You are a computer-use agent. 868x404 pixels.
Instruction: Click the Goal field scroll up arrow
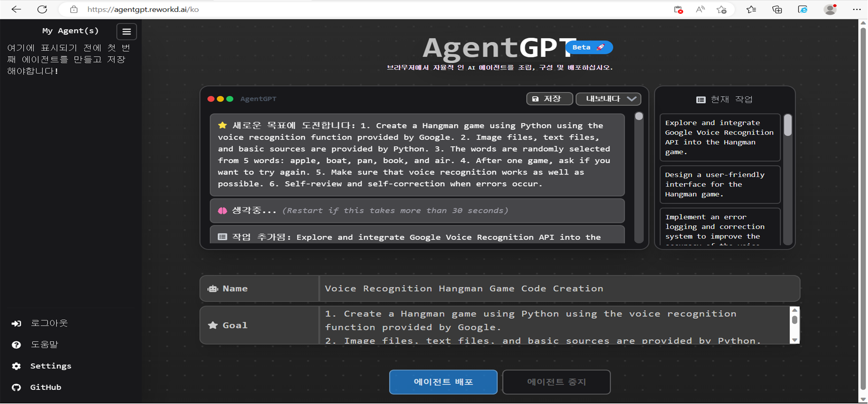tap(795, 310)
